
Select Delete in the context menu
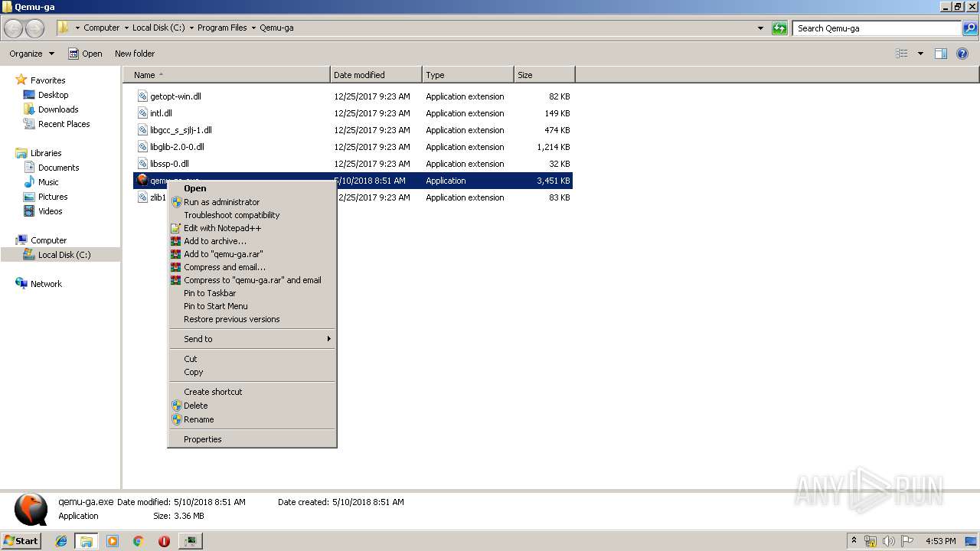[x=252, y=406]
